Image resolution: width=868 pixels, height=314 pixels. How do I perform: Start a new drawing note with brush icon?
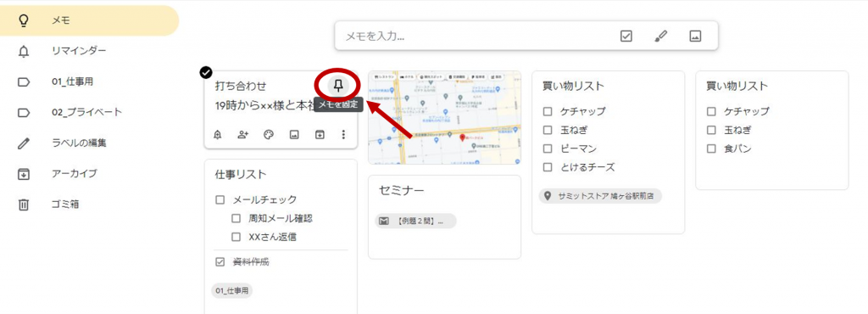(x=661, y=36)
